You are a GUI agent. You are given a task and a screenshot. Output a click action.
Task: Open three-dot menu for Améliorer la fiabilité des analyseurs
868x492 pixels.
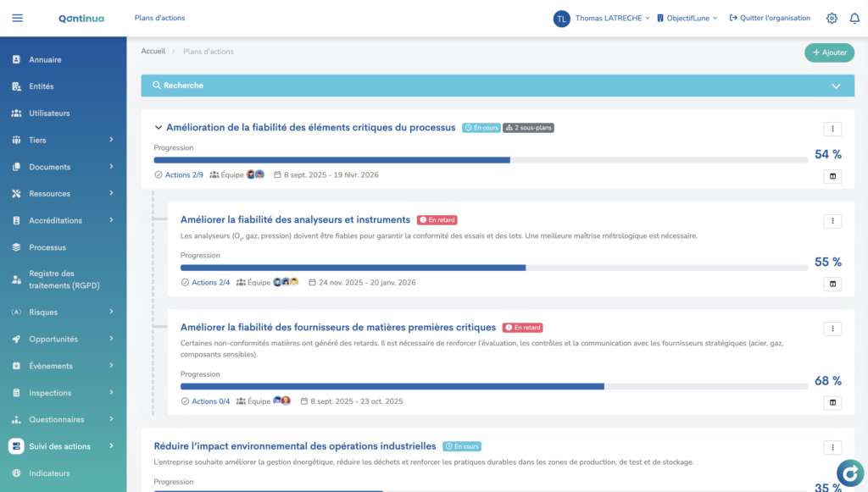coord(832,221)
